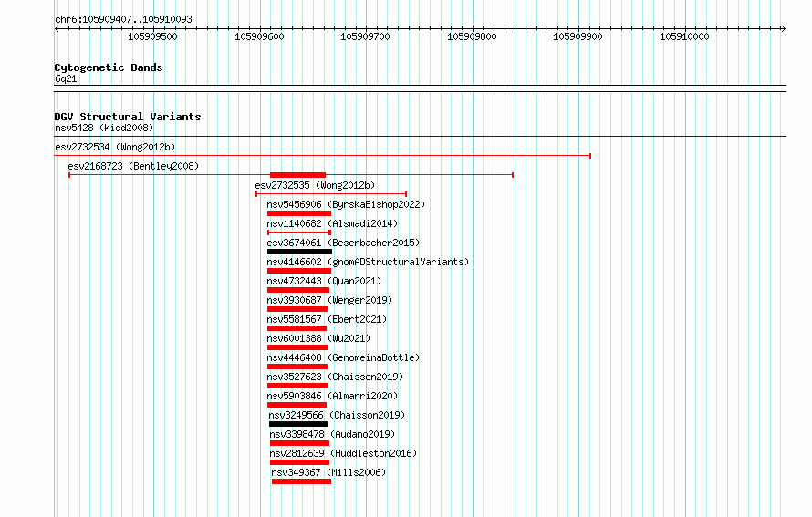Click the thin red span under esv2732535

(331, 194)
